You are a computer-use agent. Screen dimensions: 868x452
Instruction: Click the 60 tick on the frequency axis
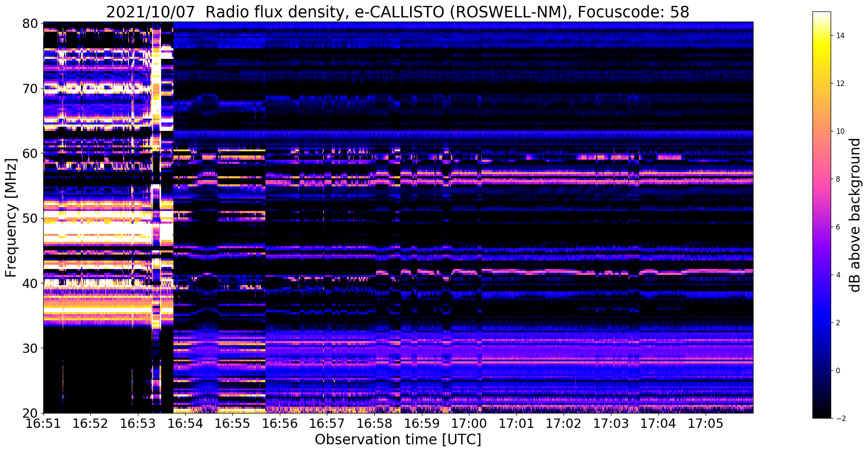29,153
